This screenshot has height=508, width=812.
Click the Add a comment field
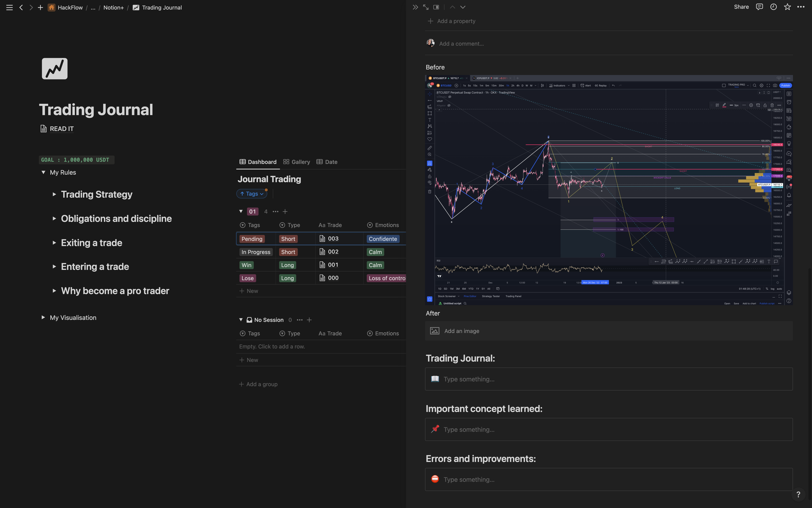pos(461,44)
